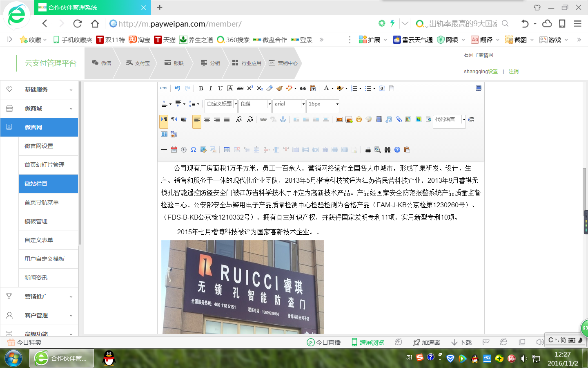
Task: Click the anchor icon in the editor
Action: (x=283, y=119)
